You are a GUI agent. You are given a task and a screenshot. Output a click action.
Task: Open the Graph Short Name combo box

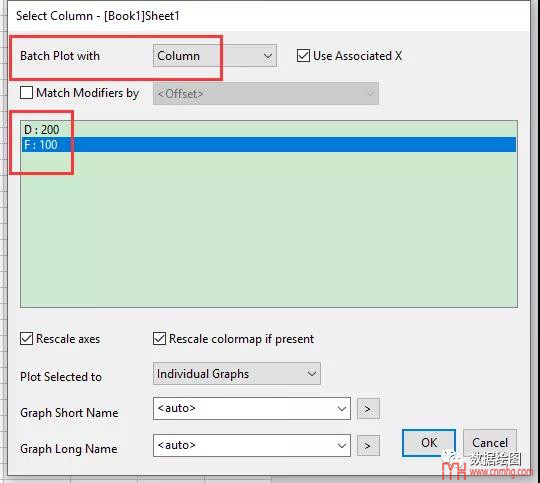[x=342, y=409]
